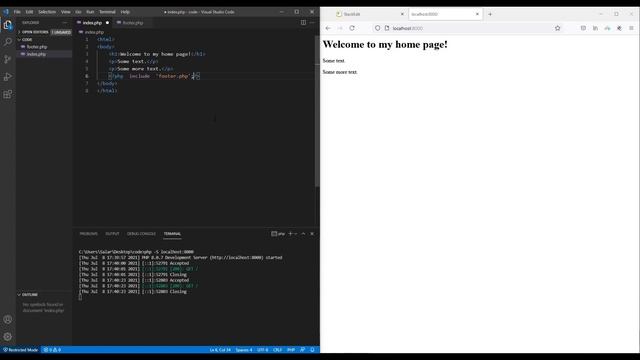Click the browser back arrow
Screen dimensions: 640x360
328,28
